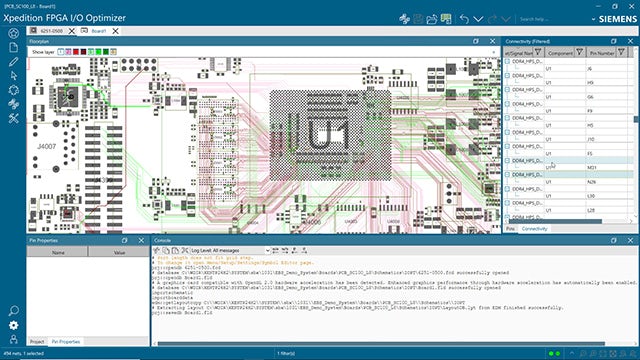Image resolution: width=640 pixels, height=360 pixels.
Task: Select the pointer arrow tool in sidebar
Action: pos(13,76)
